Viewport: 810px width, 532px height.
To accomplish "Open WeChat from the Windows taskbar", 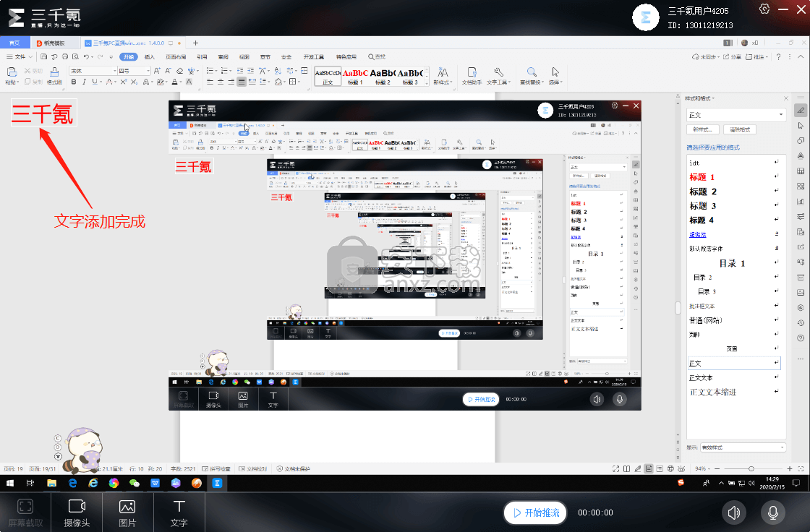I will click(135, 483).
